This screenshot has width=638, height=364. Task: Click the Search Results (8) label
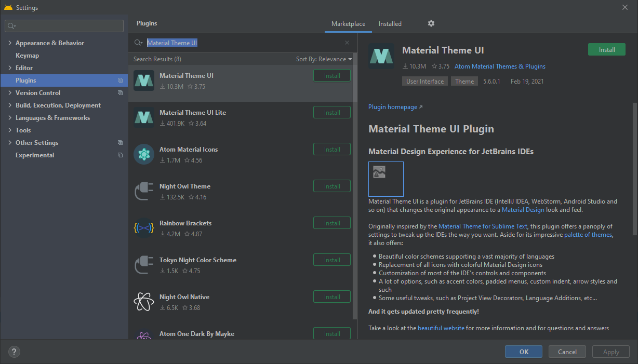(x=157, y=59)
